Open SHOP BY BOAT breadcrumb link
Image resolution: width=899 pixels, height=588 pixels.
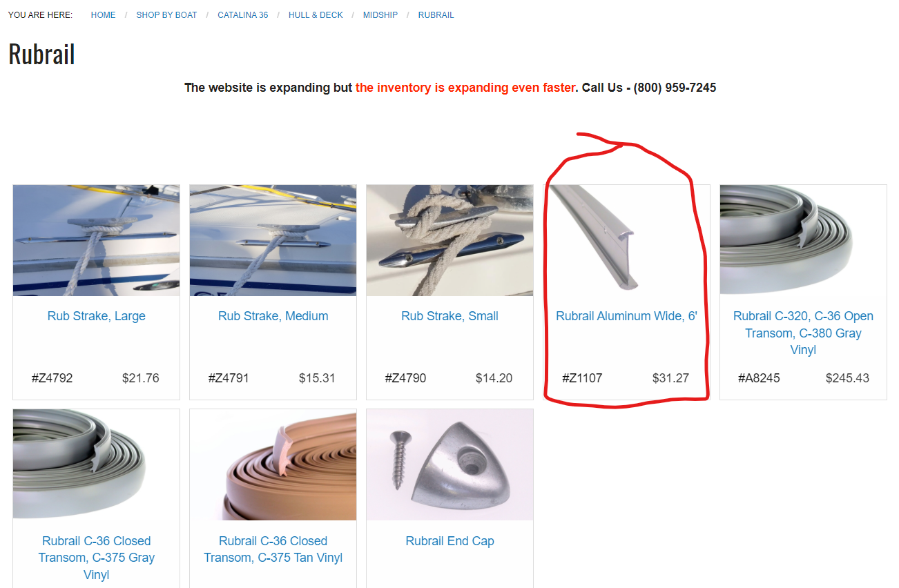click(166, 15)
